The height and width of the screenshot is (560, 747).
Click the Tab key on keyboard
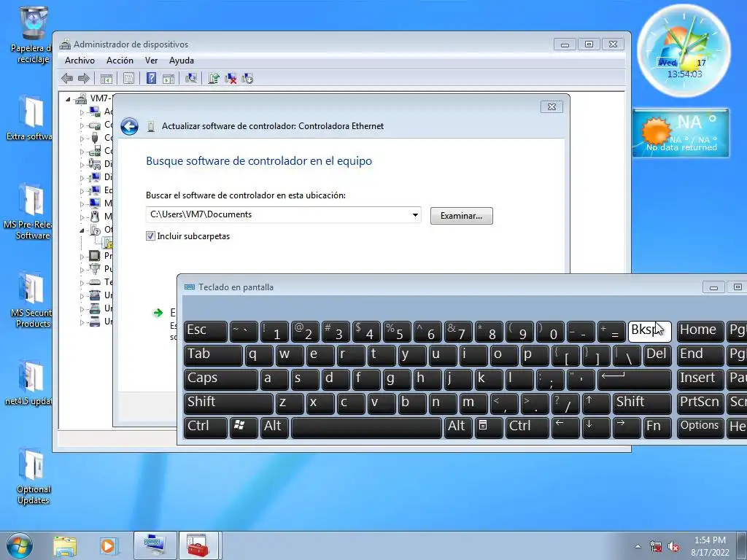[x=213, y=355]
